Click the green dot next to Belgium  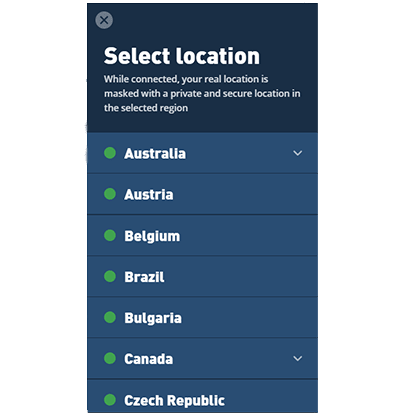[x=110, y=235]
